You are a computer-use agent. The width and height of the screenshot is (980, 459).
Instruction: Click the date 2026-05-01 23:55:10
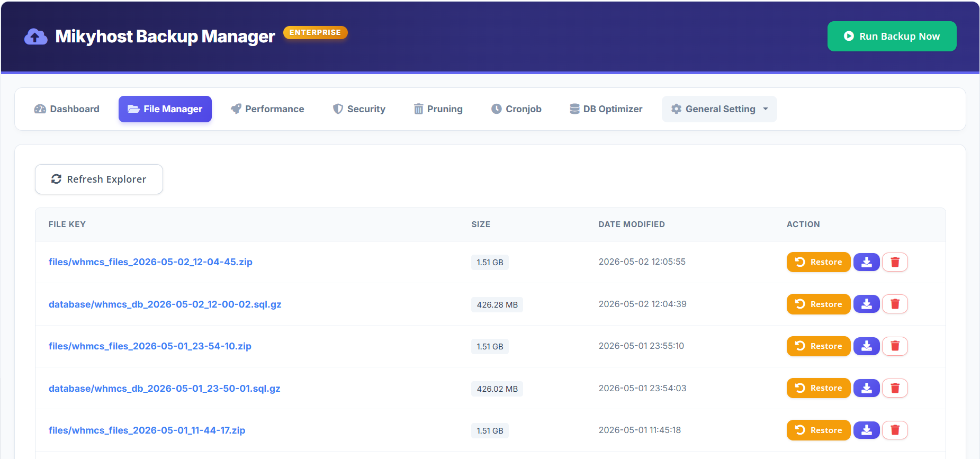point(641,346)
